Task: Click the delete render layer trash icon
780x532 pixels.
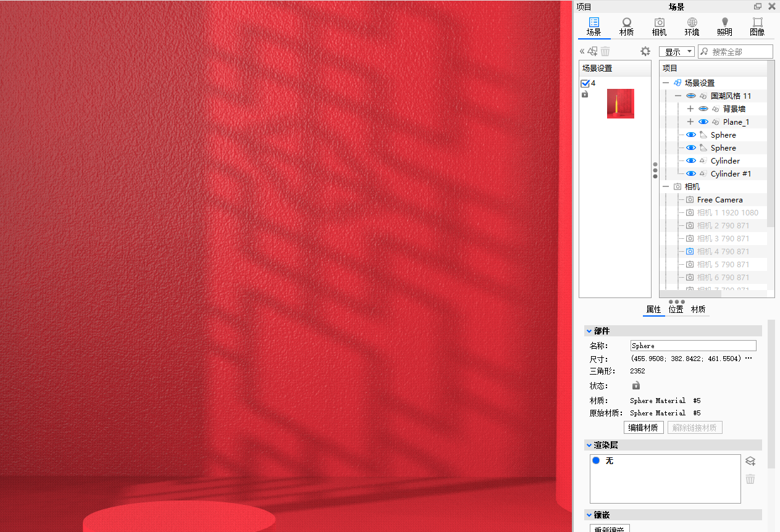Action: (x=750, y=479)
